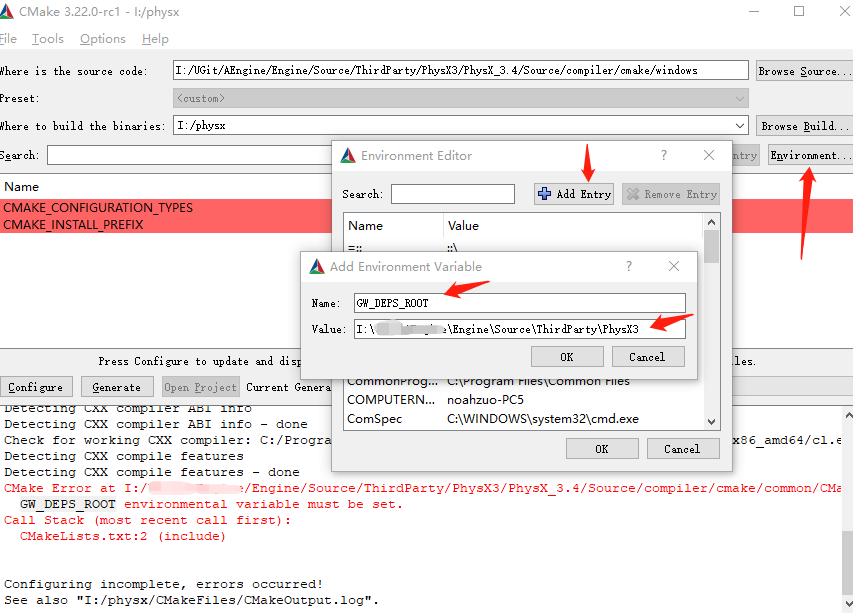Click the CMake logo in main title bar

(x=5, y=11)
